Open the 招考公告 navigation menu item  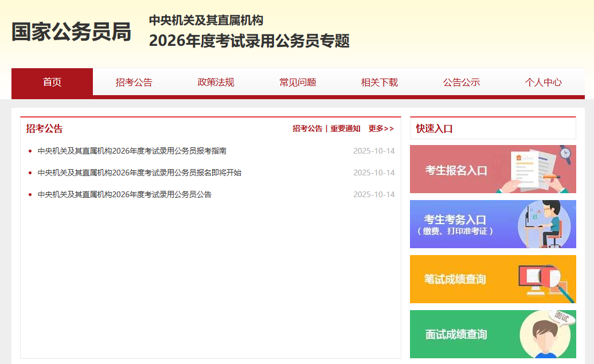(x=134, y=82)
